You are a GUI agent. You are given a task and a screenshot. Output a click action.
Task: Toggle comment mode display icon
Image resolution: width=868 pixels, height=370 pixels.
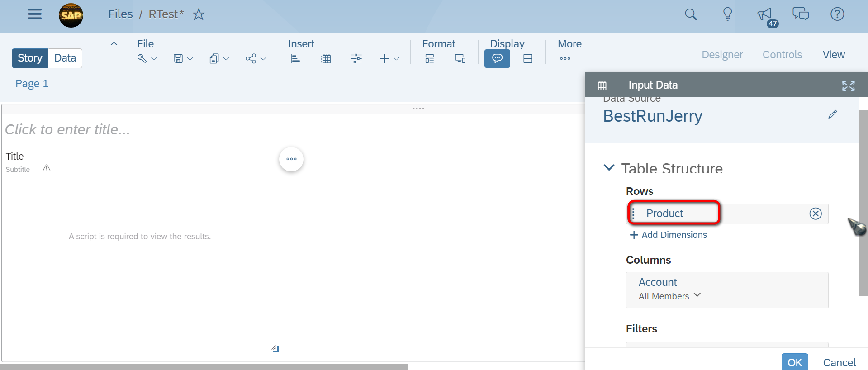497,58
